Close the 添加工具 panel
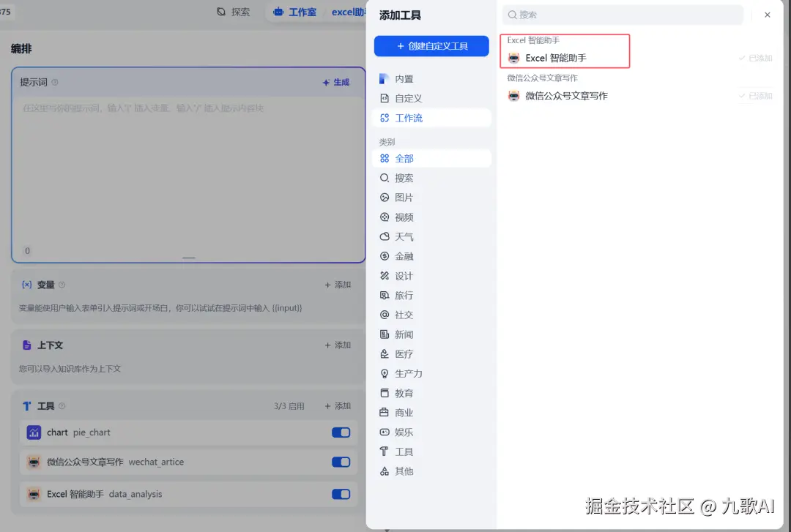This screenshot has height=532, width=791. click(768, 15)
